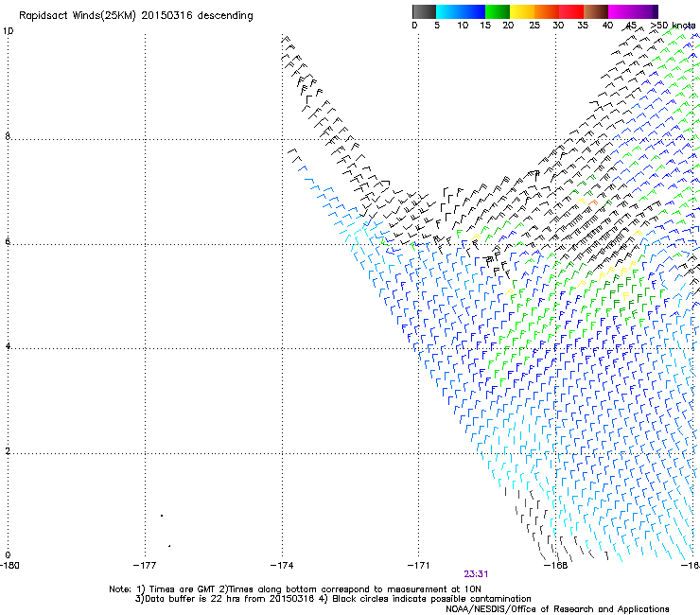Click the latitude 10 axis label

pyautogui.click(x=8, y=31)
